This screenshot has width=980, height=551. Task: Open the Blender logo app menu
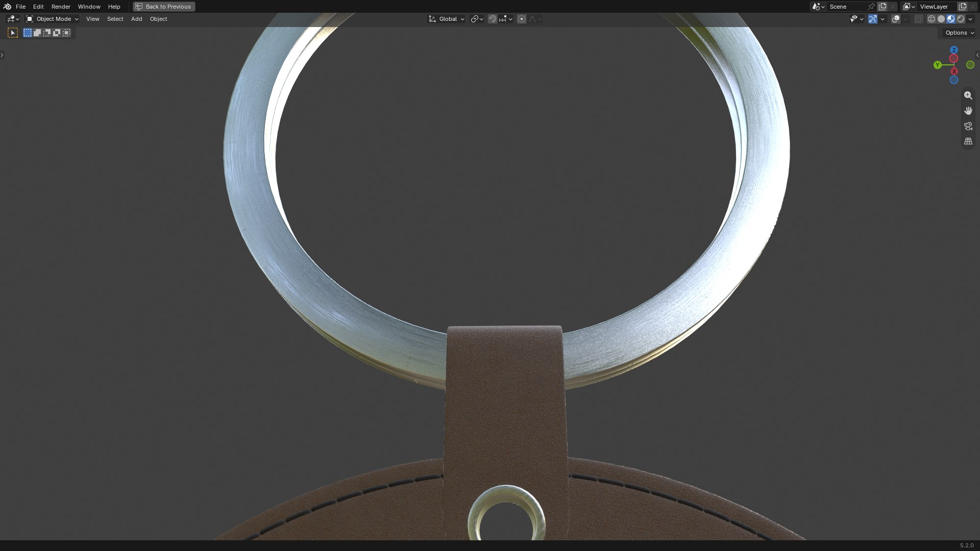7,7
